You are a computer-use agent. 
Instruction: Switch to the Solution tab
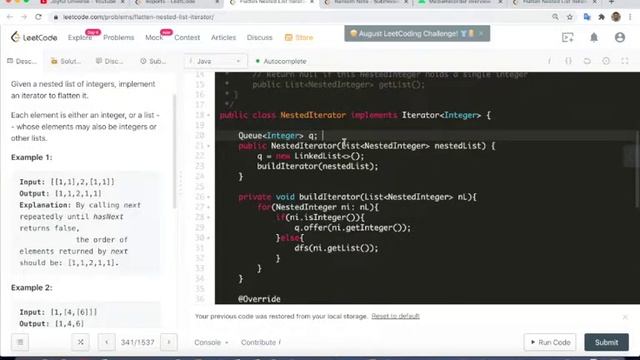(66, 61)
